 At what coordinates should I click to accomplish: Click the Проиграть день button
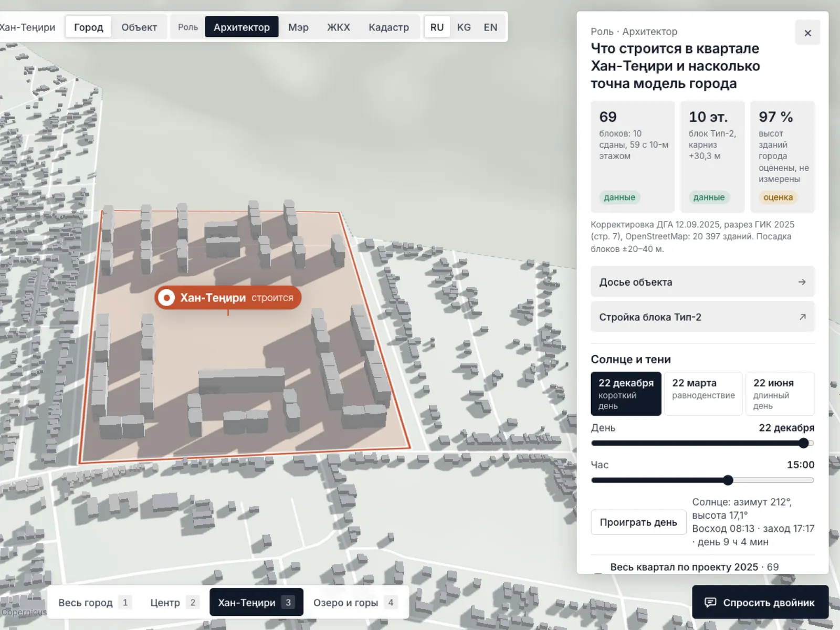click(638, 522)
